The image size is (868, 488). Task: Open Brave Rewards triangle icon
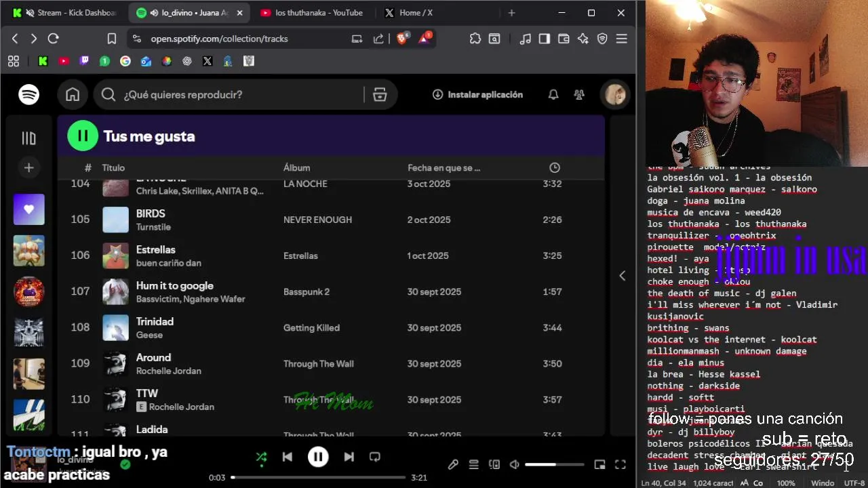(x=425, y=38)
